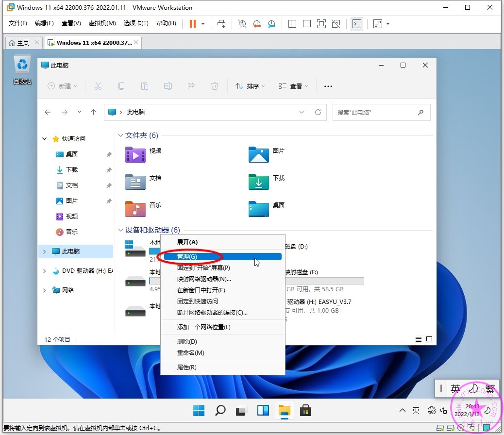This screenshot has height=435, width=504.
Task: Click the send Ctrl+Alt+Del icon in VMware toolbar
Action: tap(221, 24)
